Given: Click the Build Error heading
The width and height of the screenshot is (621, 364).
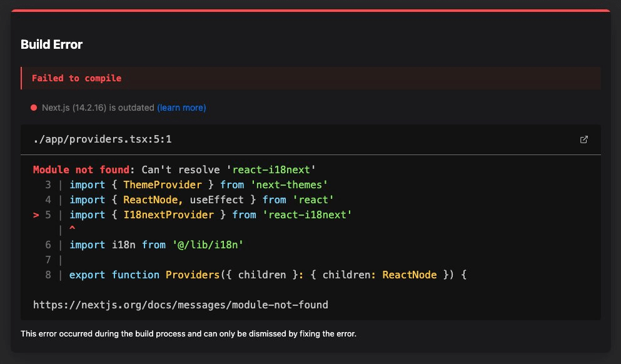Looking at the screenshot, I should pyautogui.click(x=51, y=44).
